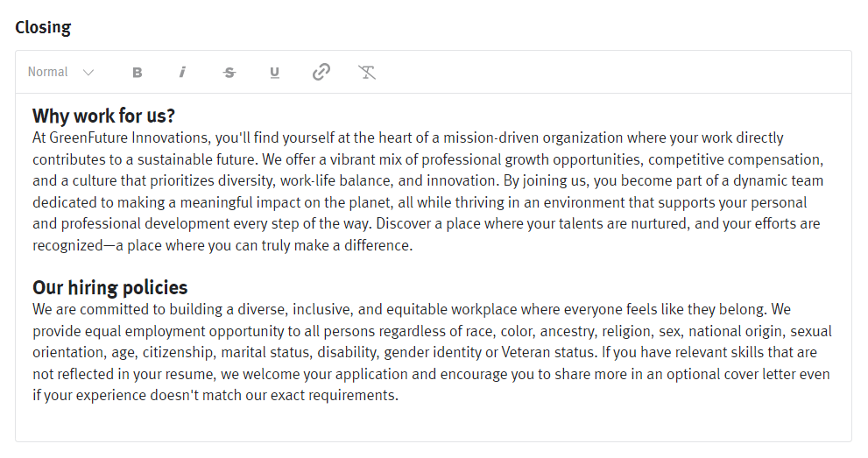Click the empty area below the last paragraph
This screenshot has height=458, width=868.
433,421
